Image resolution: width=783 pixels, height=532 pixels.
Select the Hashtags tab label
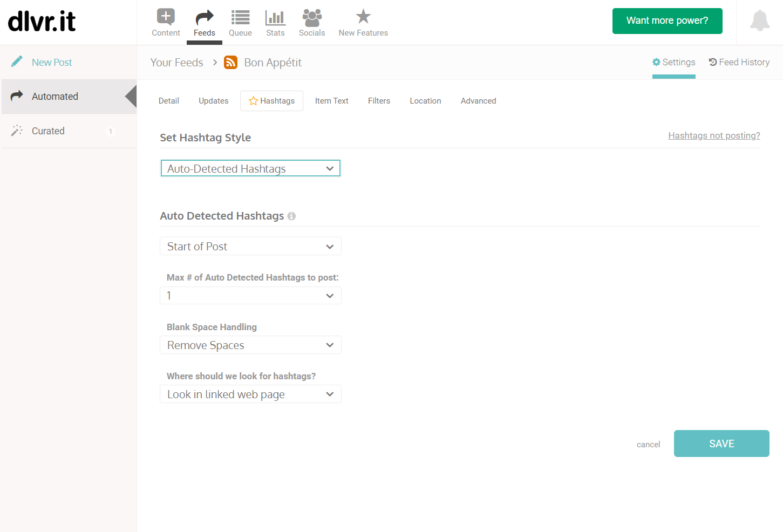(x=277, y=101)
